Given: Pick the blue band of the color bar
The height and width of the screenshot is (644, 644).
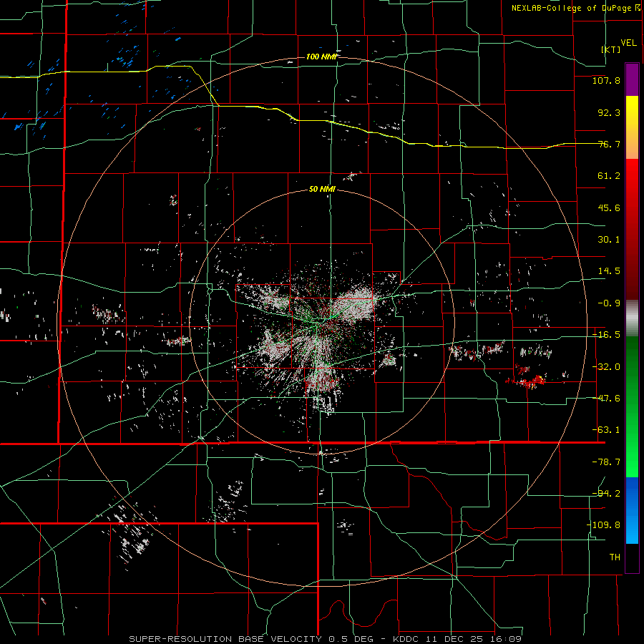Looking at the screenshot, I should pos(632,510).
